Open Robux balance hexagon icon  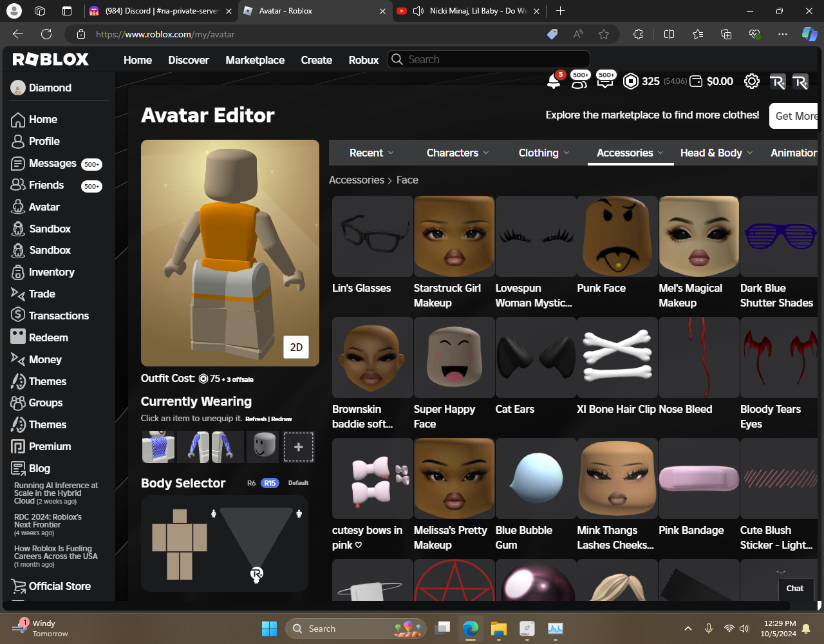pyautogui.click(x=631, y=81)
